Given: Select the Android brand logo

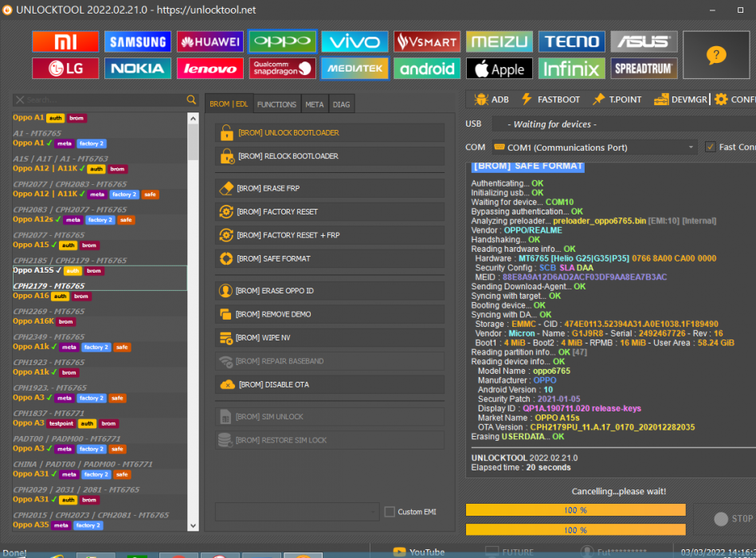Looking at the screenshot, I should (427, 69).
